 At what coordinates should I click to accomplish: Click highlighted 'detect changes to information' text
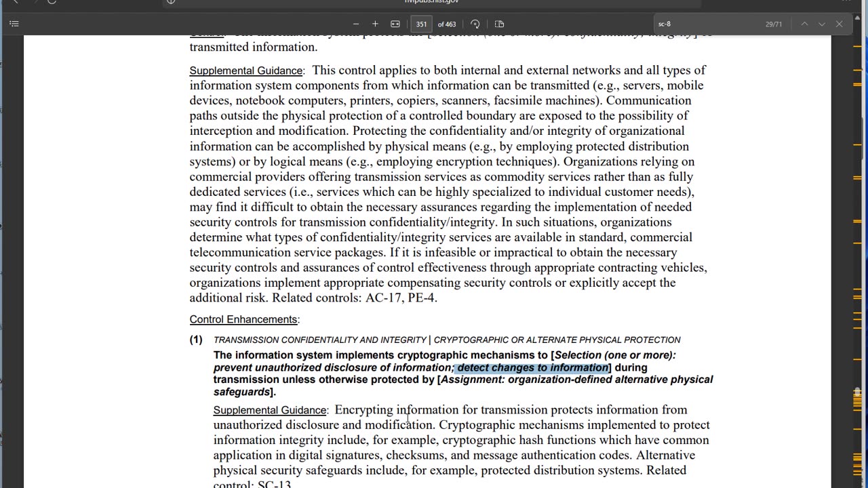532,367
